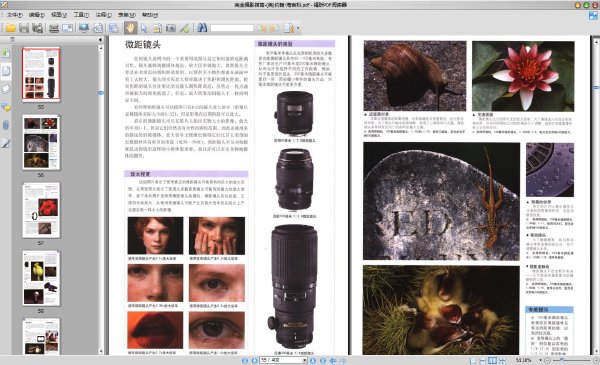The width and height of the screenshot is (600, 365).
Task: Open the page number dropdown in the status bar
Action: point(305,360)
